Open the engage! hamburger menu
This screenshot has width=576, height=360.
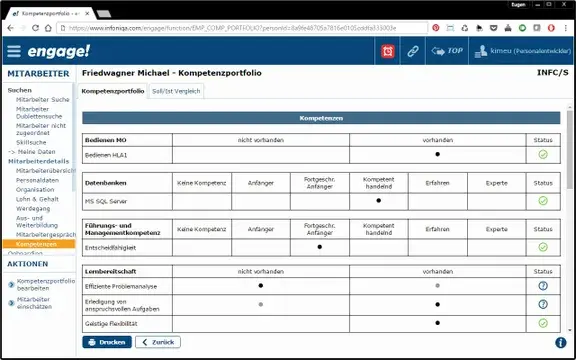pyautogui.click(x=14, y=51)
